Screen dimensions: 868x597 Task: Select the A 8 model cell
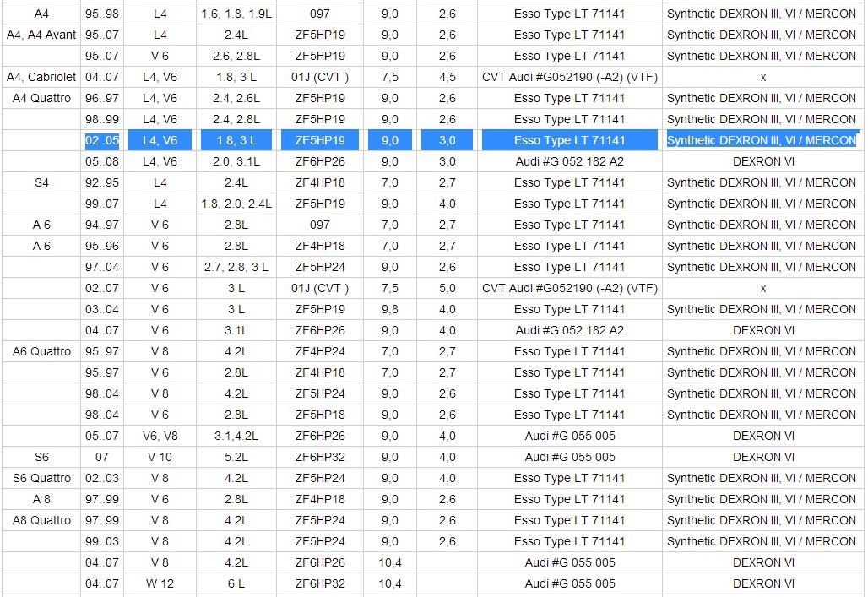click(x=41, y=500)
